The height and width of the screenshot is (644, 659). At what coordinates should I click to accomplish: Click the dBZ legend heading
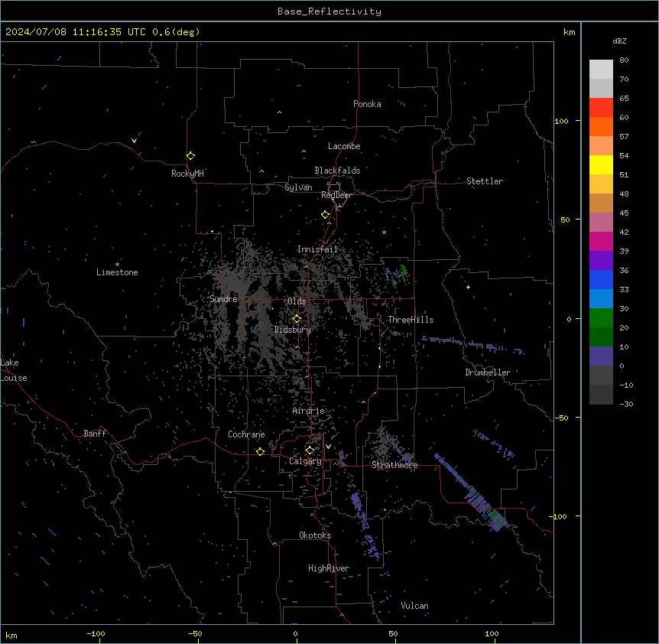click(x=619, y=41)
